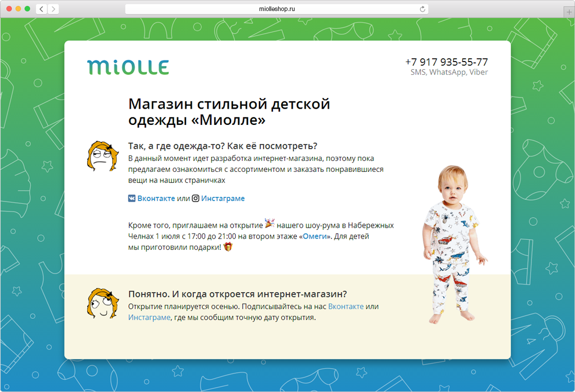Viewport: 575px width, 392px height.
Task: Click the phone number +7 917 935-55-77
Action: pos(447,62)
